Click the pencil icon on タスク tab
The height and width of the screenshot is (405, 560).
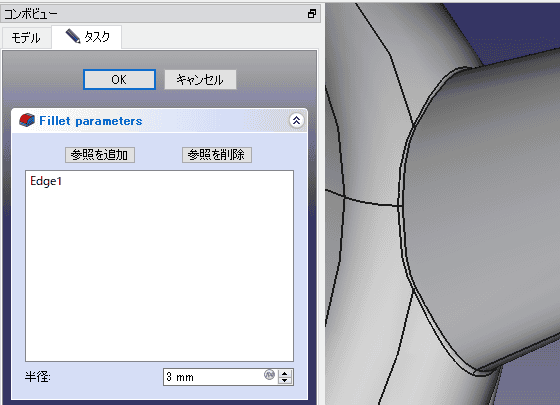(73, 36)
